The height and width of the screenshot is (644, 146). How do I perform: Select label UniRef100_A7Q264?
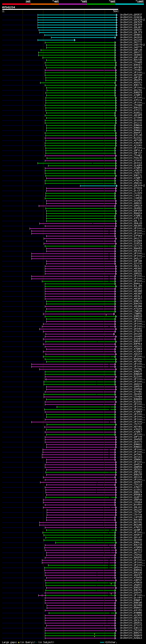click(131, 309)
